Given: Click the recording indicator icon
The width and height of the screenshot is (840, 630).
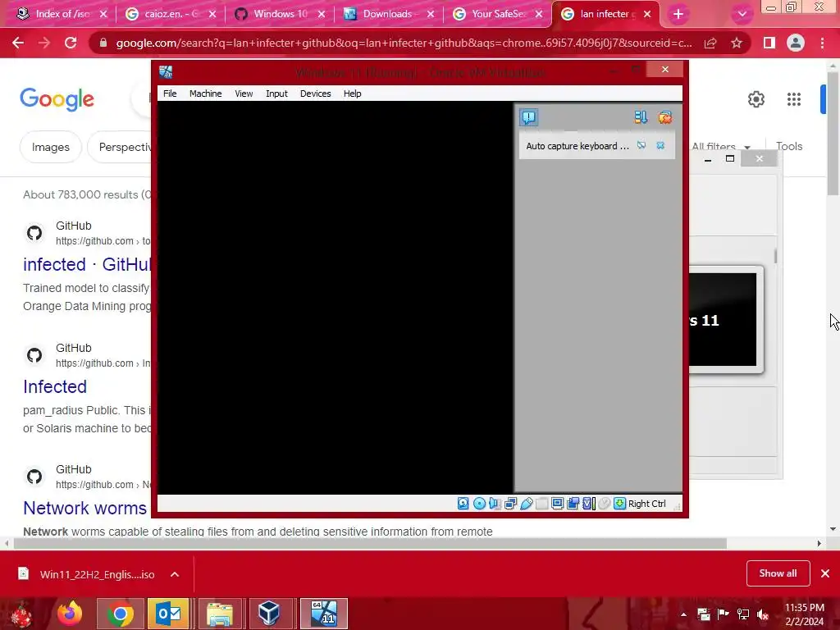Looking at the screenshot, I should tap(573, 504).
